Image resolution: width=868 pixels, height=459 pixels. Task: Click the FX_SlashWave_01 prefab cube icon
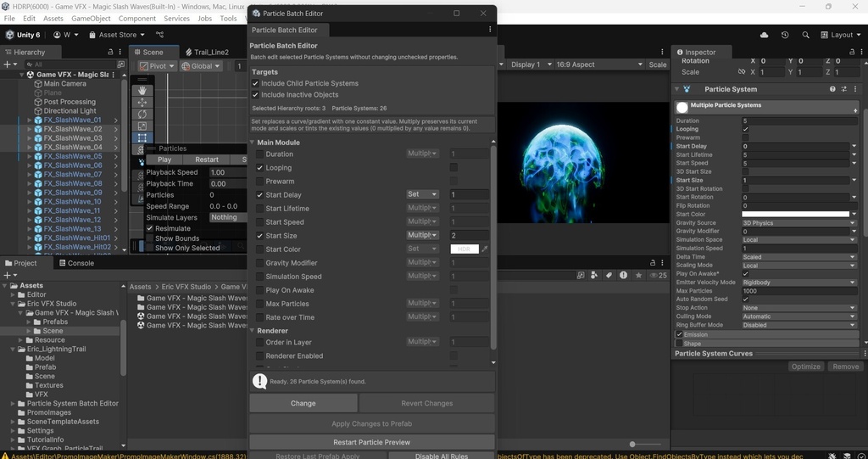[38, 120]
